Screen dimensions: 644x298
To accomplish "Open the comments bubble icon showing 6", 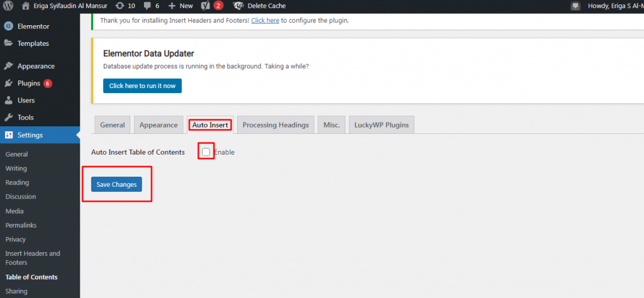I will pyautogui.click(x=147, y=6).
